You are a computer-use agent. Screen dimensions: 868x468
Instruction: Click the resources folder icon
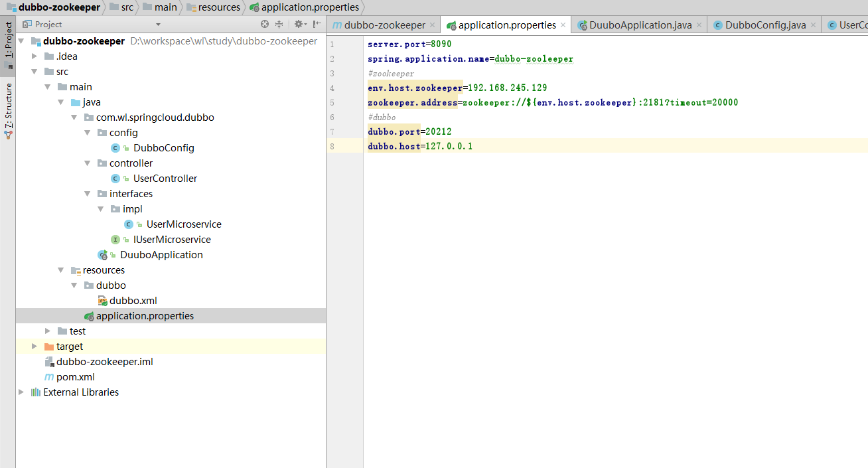pyautogui.click(x=76, y=270)
